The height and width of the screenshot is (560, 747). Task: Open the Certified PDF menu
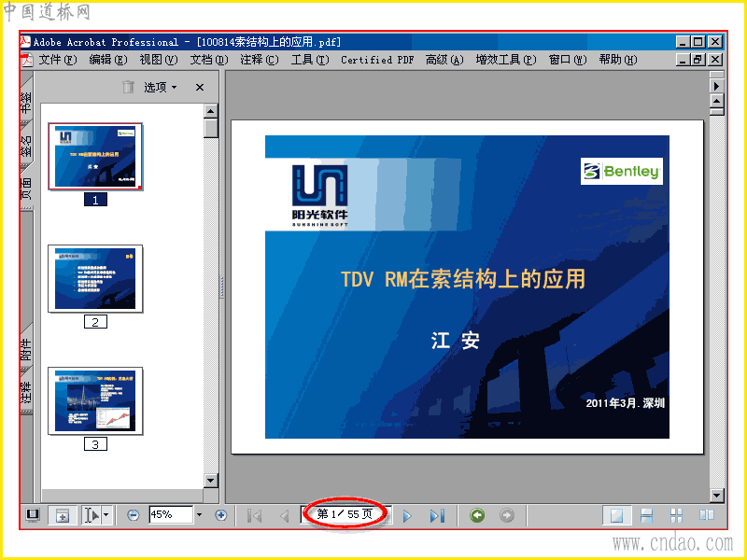coord(377,60)
